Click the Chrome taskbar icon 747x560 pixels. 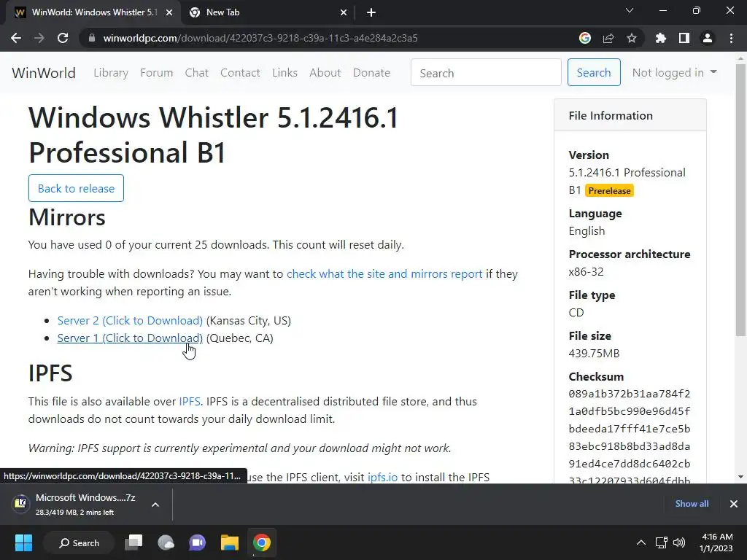[262, 542]
